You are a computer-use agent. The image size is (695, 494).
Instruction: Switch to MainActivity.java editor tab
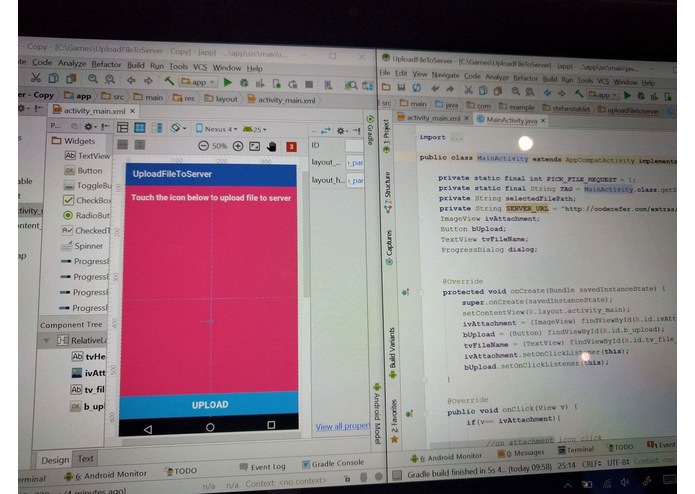[511, 120]
